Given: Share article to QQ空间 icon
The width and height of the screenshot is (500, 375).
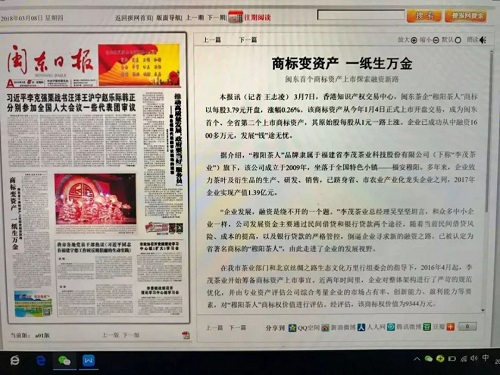Looking at the screenshot, I should tap(292, 327).
